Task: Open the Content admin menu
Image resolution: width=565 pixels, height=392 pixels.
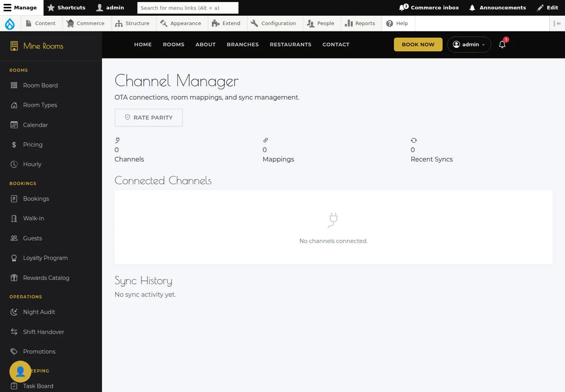Action: point(41,24)
